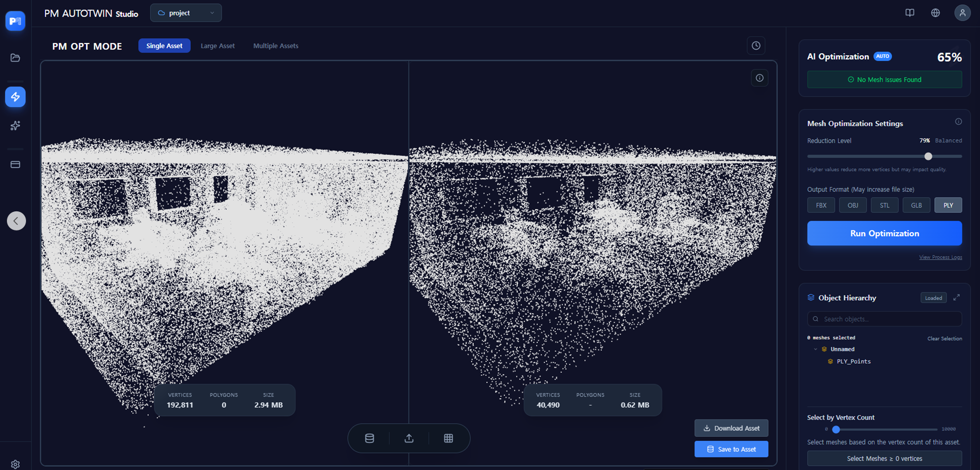Toggle the grid icon in bottom toolbar
This screenshot has width=980, height=470.
[x=449, y=438]
